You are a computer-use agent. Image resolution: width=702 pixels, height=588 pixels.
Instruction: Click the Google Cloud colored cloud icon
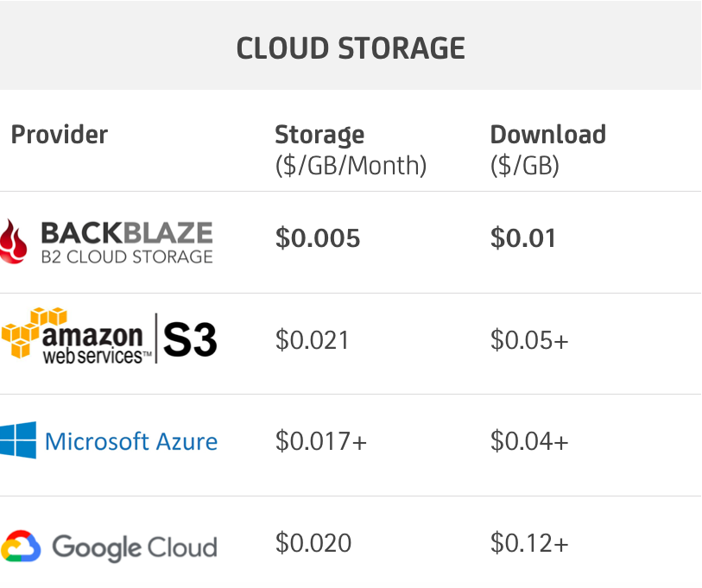pyautogui.click(x=21, y=546)
